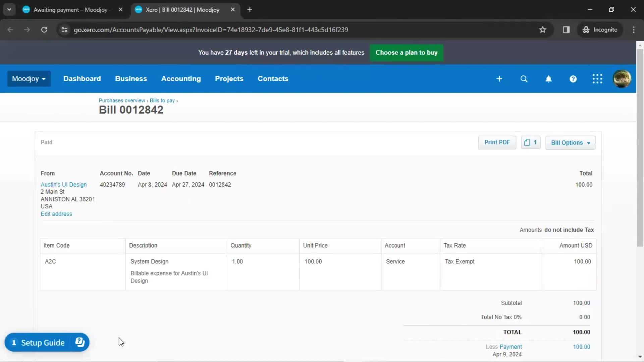Viewport: 644px width, 362px height.
Task: Switch to the Awaiting payment – Moodjoy tab
Action: [x=72, y=10]
